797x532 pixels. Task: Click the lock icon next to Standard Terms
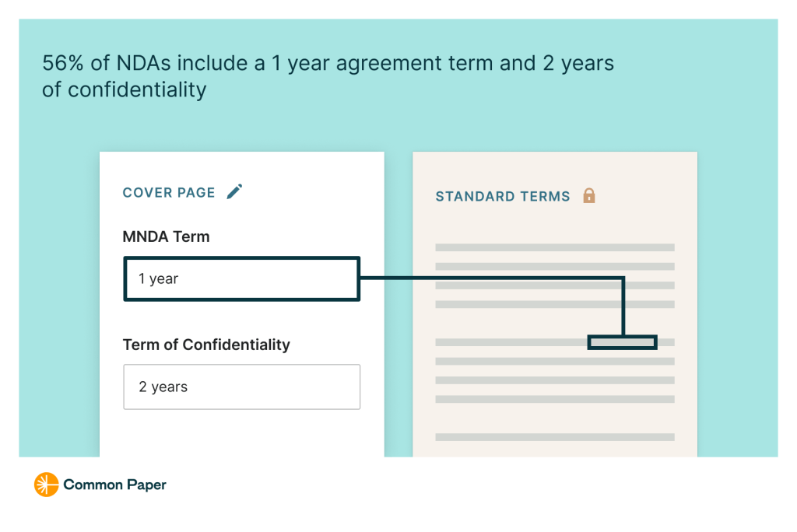pos(589,196)
